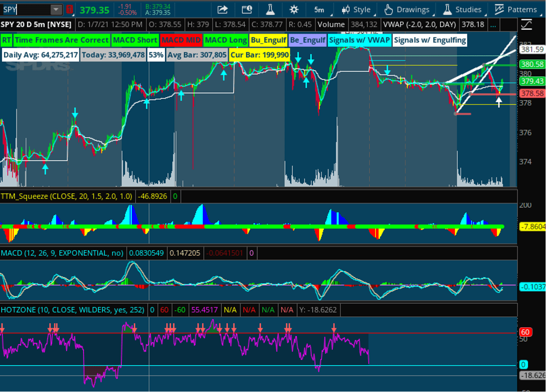Click the Time Frames Are Correct button
Screen dimensions: 546x392
[x=62, y=40]
